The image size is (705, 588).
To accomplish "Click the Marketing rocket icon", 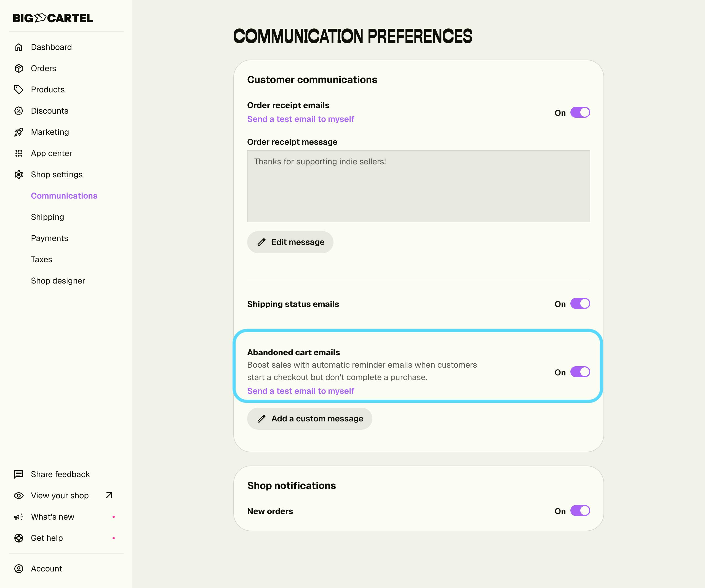I will click(x=19, y=132).
